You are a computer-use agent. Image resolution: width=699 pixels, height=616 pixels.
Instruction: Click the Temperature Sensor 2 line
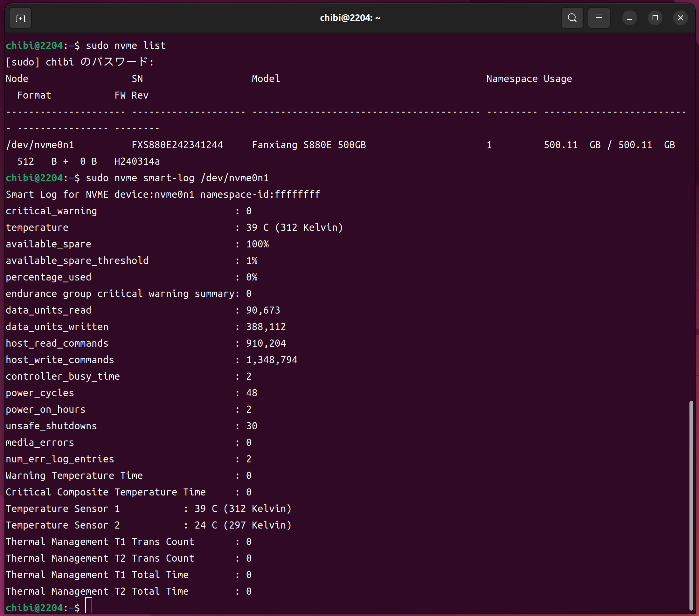tap(149, 525)
